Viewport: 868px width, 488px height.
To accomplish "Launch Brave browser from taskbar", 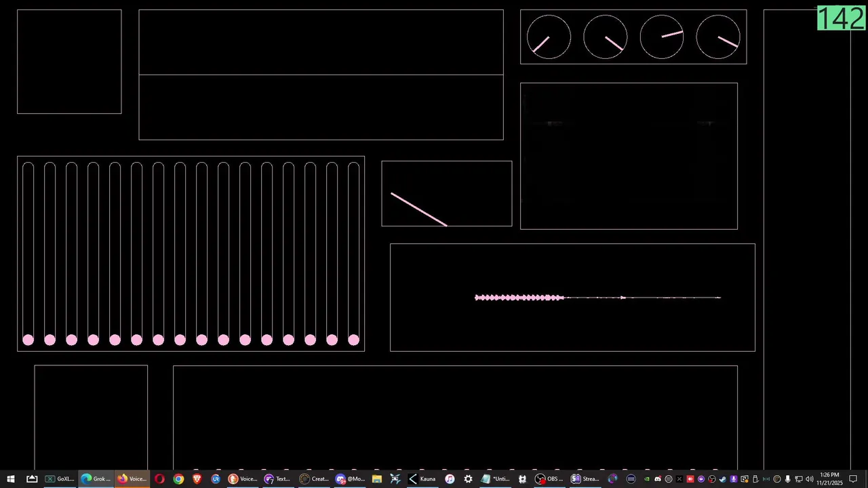I will coord(197,479).
